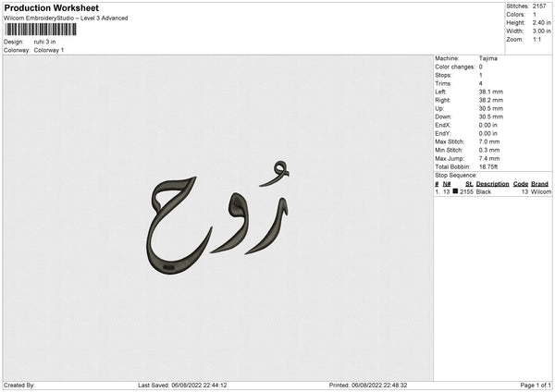Click the Last Saved timestamp '06/08/2022 22:44:12'

click(199, 386)
